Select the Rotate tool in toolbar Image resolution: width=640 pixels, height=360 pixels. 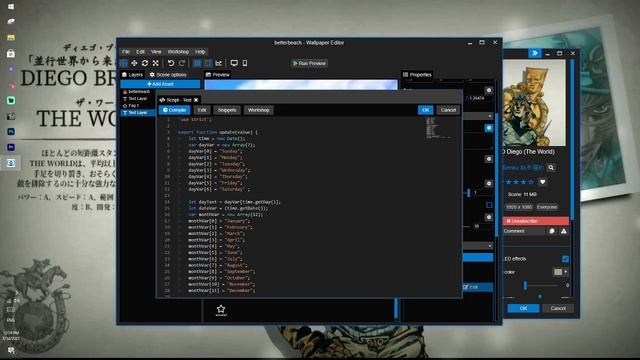(x=145, y=63)
